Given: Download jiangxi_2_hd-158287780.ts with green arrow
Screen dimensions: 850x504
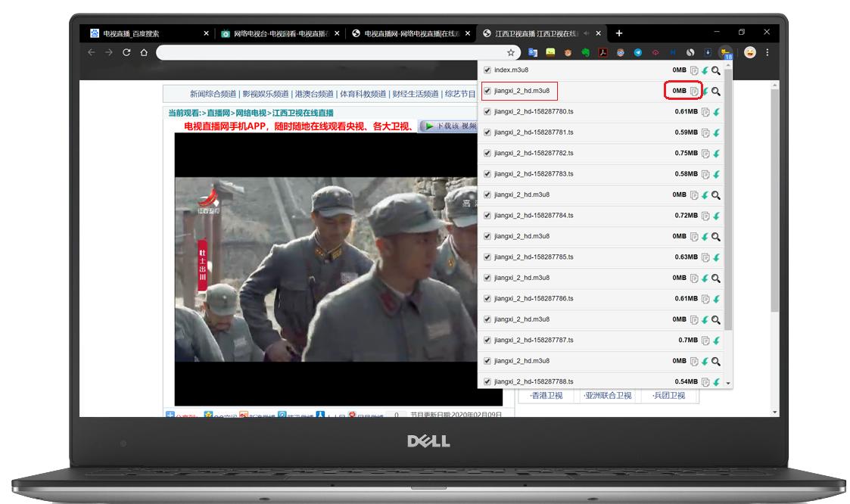Looking at the screenshot, I should click(716, 112).
